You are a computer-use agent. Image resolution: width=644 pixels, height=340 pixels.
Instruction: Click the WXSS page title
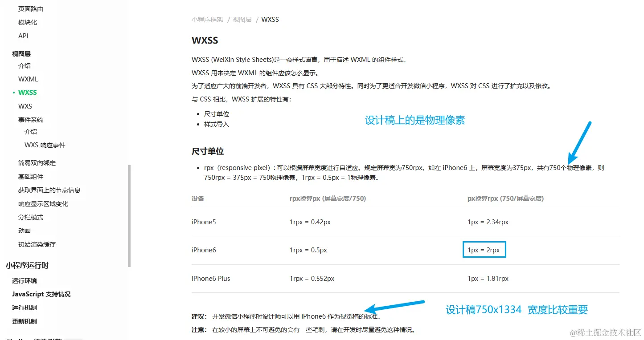[x=205, y=40]
